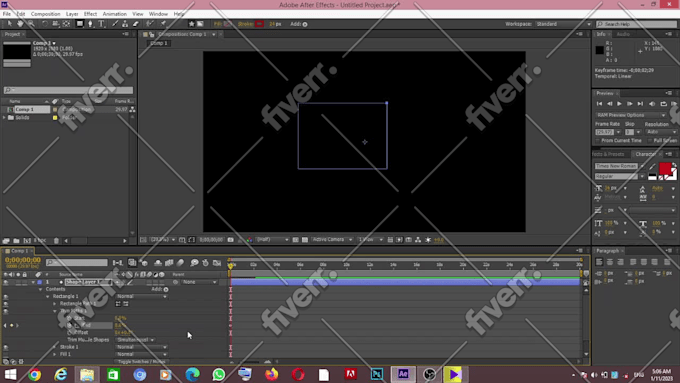
Task: Hide Shape Layer 1 with eye toggle
Action: [6, 282]
